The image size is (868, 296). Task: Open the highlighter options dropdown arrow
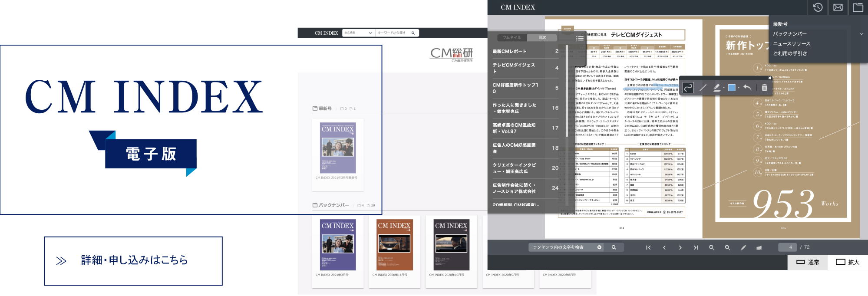click(x=724, y=88)
